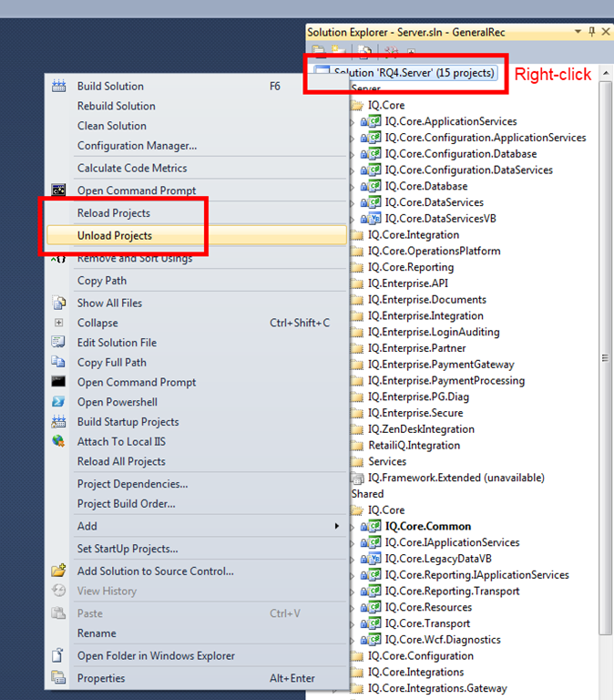This screenshot has height=700, width=614.
Task: Expand the IQ.Core.Wcf.Diagnostics project node
Action: pos(352,640)
